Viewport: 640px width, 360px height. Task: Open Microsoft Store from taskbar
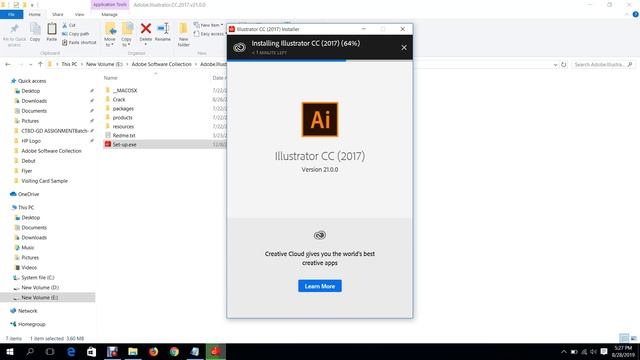pos(91,351)
